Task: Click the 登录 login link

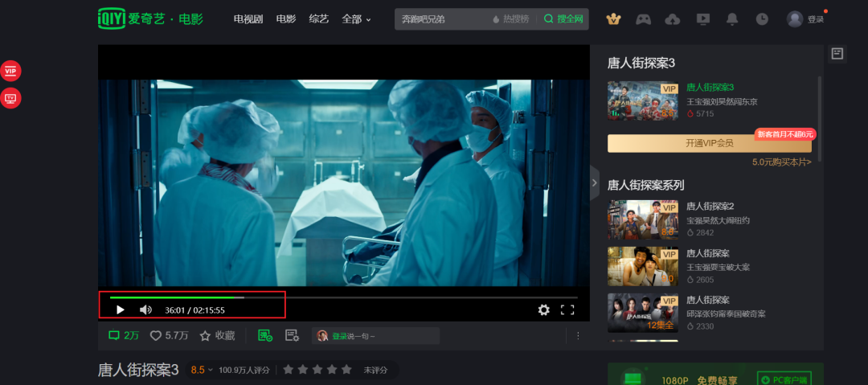Action: coord(816,19)
